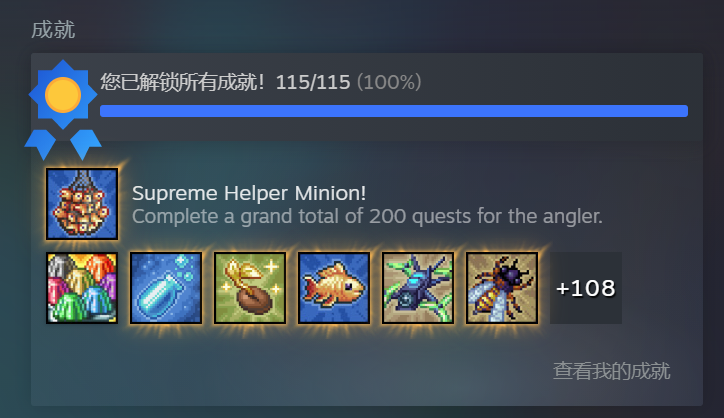Open the Supreme Helper Minion fish-net icon
724x418 pixels.
tap(82, 204)
